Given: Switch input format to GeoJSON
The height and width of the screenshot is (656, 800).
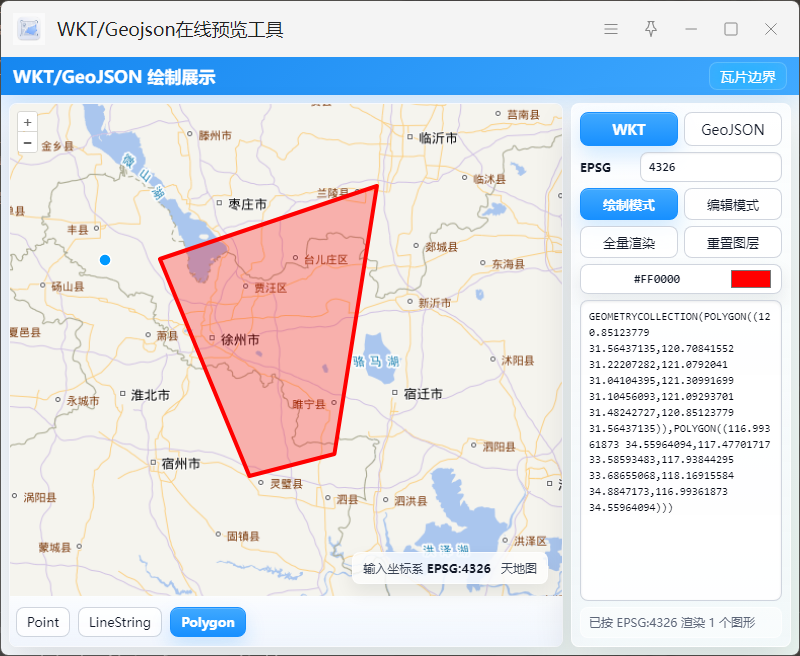Looking at the screenshot, I should click(732, 129).
